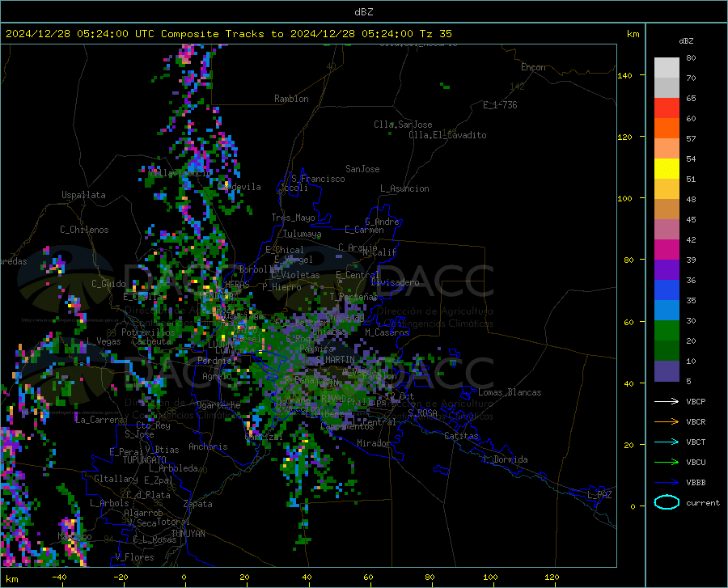Click the 10 dBZ slate legend swatch

click(x=667, y=371)
